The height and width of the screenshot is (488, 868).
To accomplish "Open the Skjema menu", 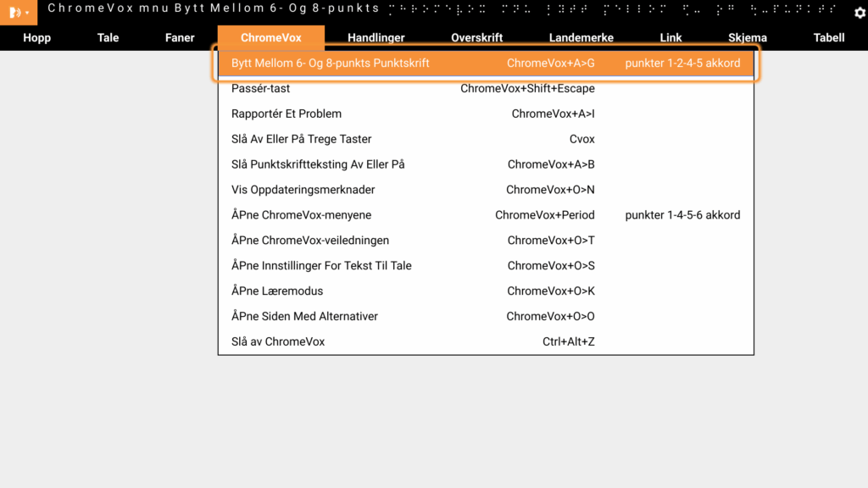I will 748,37.
